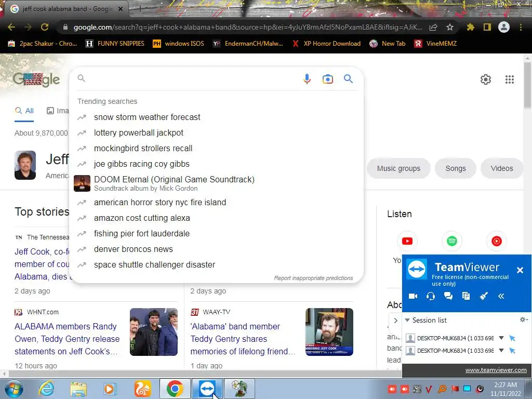The image size is (532, 399).
Task: Activate the jeff cook alabama band browser tab
Action: tap(64, 9)
